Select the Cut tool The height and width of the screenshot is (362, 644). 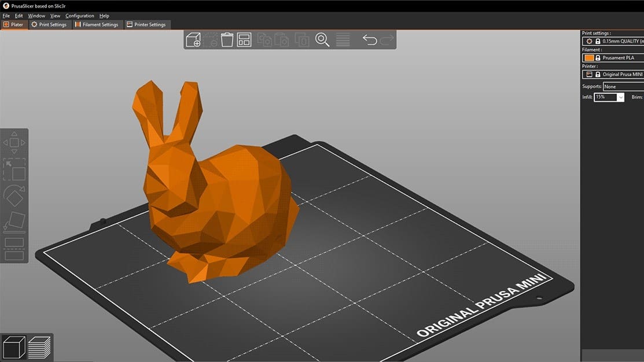point(14,249)
